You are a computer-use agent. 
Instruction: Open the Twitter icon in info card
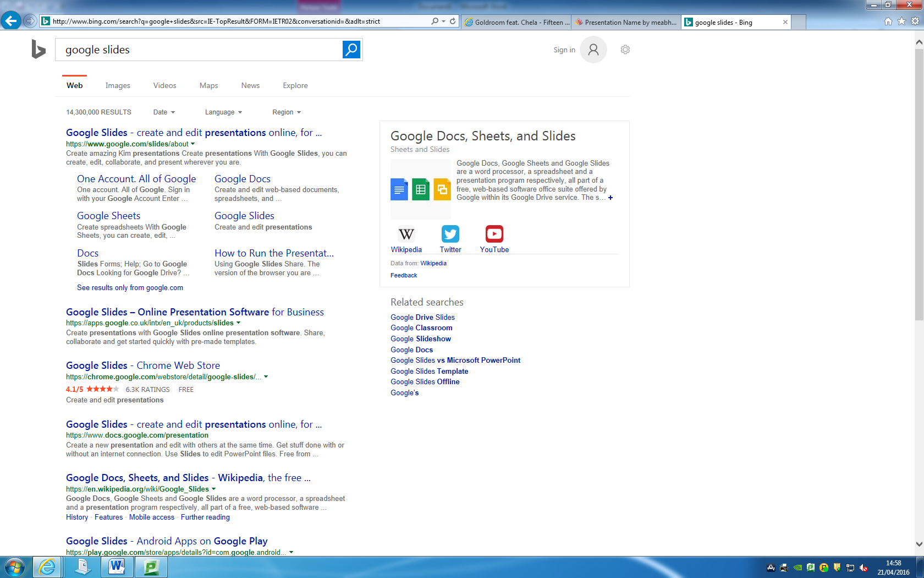tap(450, 234)
